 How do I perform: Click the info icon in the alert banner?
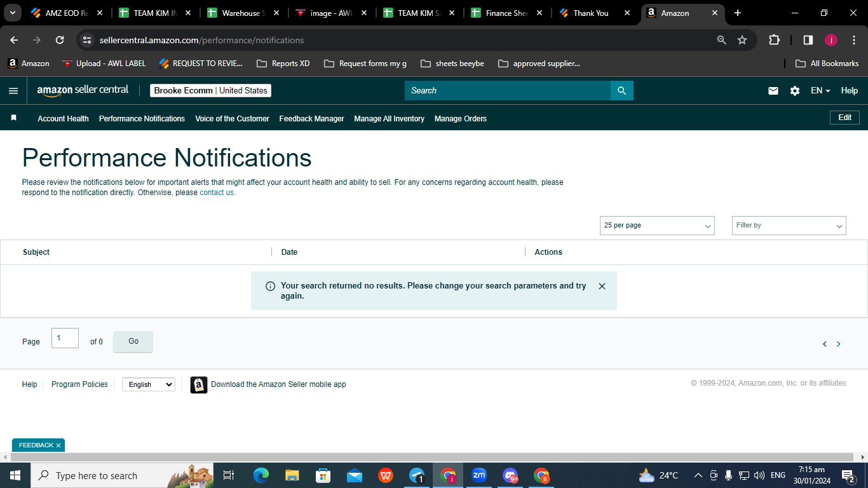point(270,286)
